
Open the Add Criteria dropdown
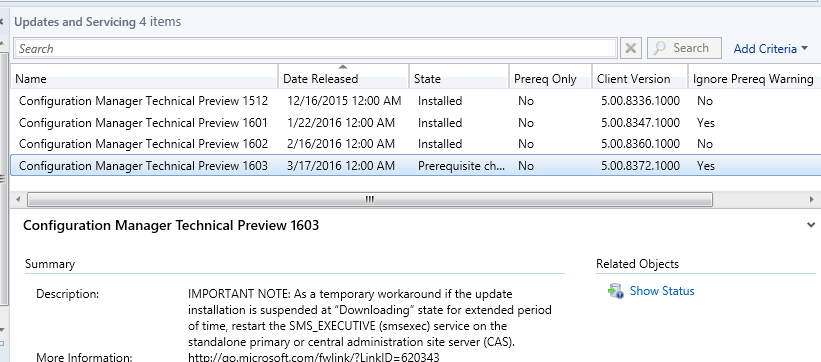pyautogui.click(x=771, y=49)
